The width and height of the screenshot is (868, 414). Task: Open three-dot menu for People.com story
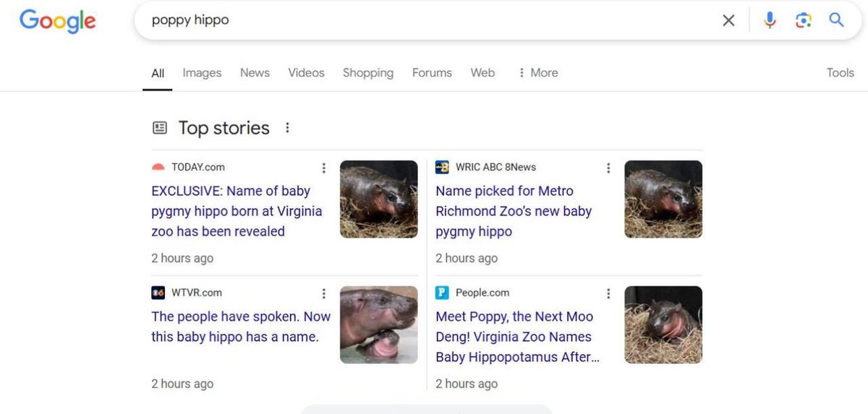(608, 293)
